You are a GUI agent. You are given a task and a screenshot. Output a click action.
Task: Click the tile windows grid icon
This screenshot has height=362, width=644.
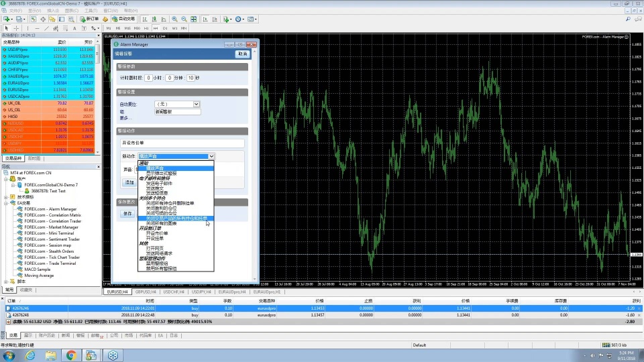194,19
